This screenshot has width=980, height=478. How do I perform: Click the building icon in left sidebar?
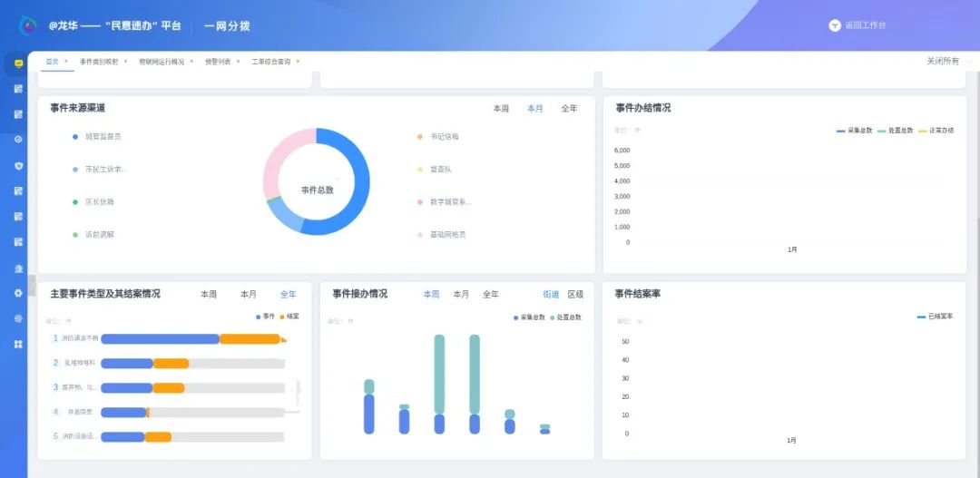click(18, 268)
